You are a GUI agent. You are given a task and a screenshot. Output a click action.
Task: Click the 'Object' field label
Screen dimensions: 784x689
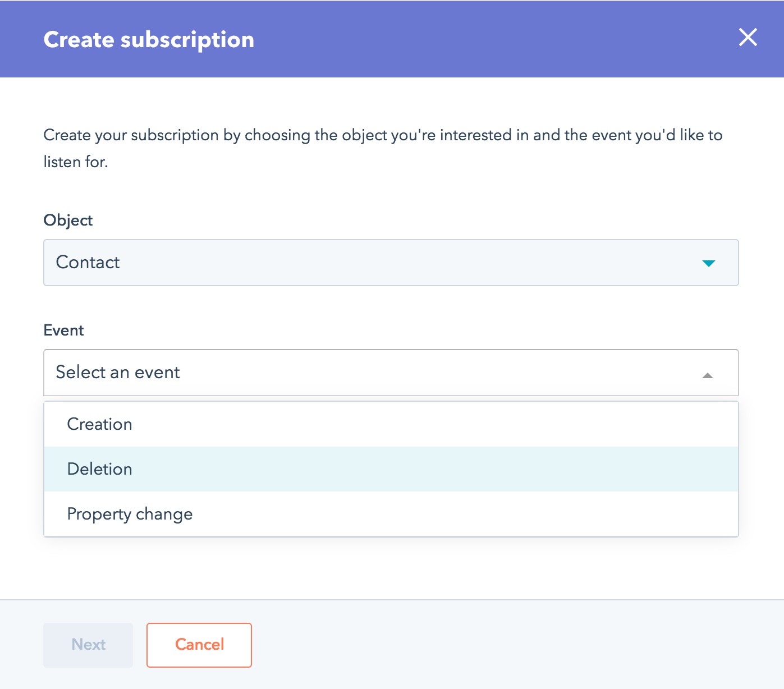click(x=68, y=220)
